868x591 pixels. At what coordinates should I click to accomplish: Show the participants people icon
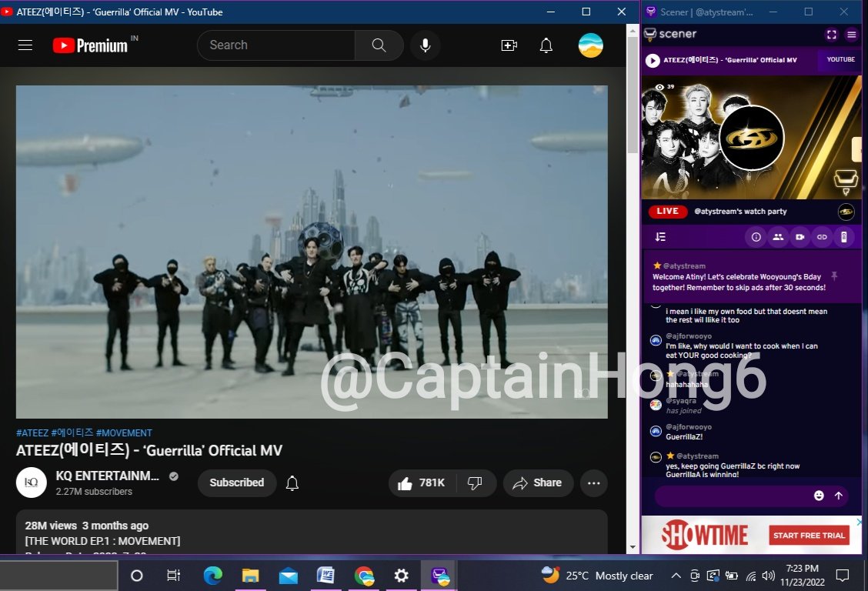(x=778, y=237)
